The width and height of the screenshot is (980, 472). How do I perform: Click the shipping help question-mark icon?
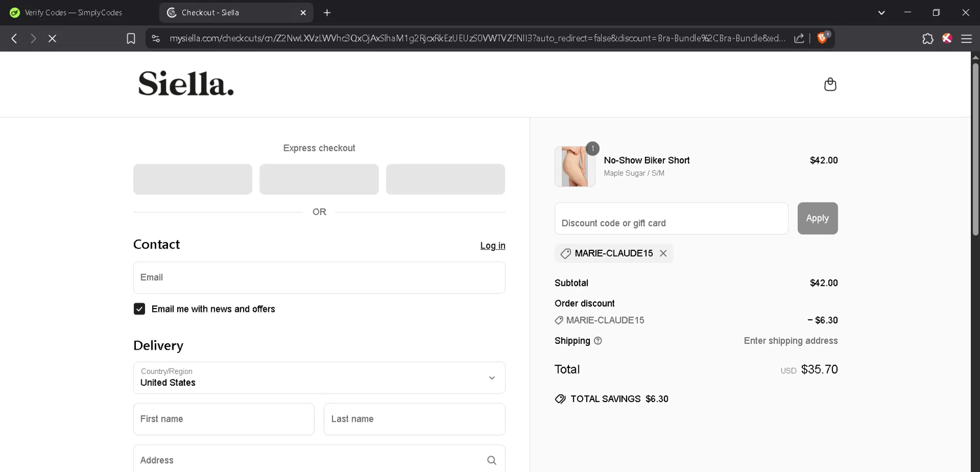tap(598, 341)
